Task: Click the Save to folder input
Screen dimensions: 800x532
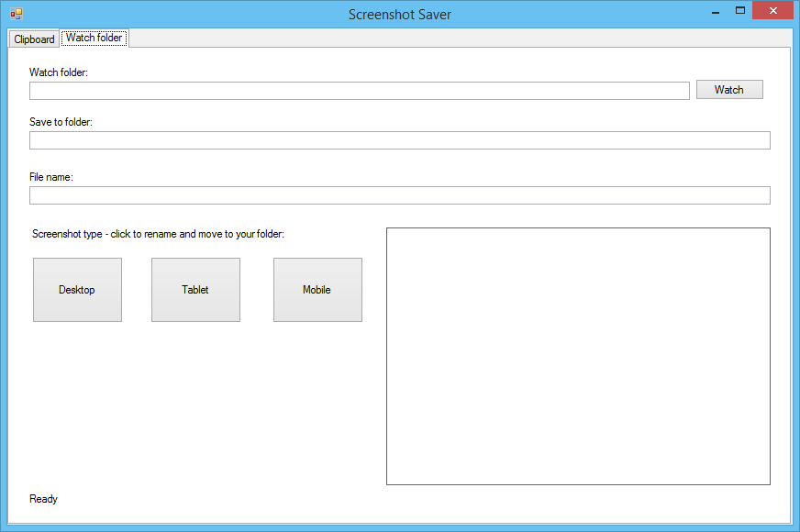Action: click(399, 140)
